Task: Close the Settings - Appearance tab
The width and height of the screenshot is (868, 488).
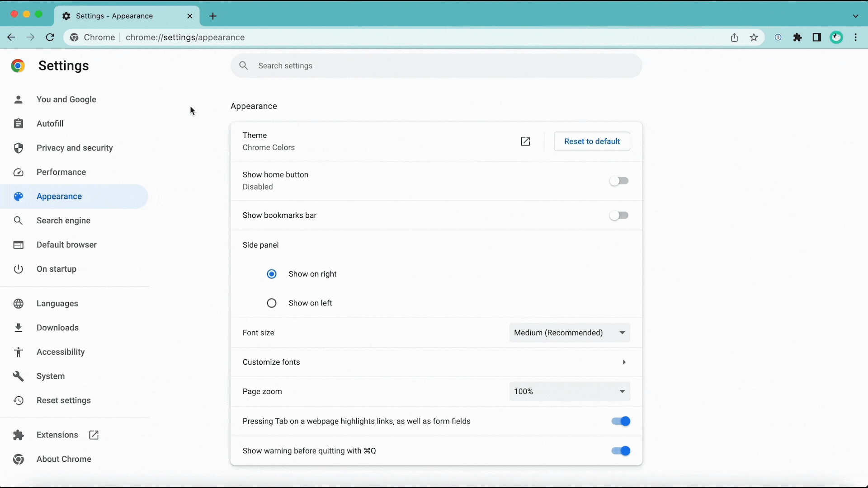Action: coord(190,16)
